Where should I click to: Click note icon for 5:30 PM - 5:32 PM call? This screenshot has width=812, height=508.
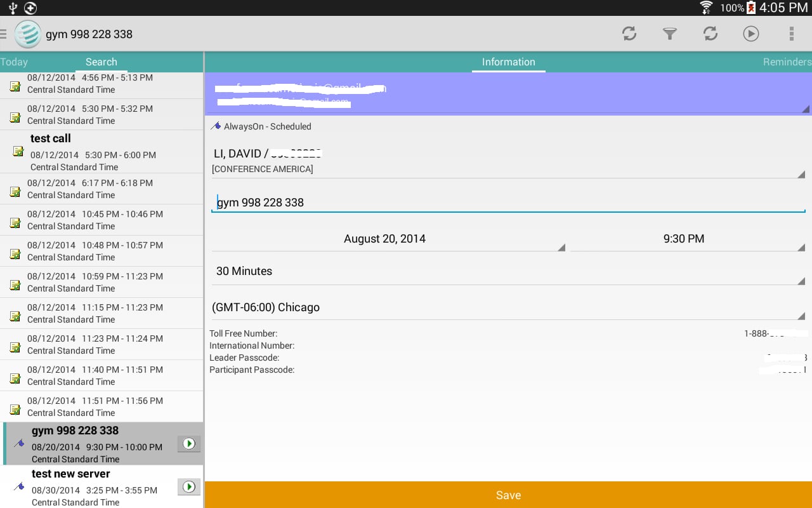15,117
